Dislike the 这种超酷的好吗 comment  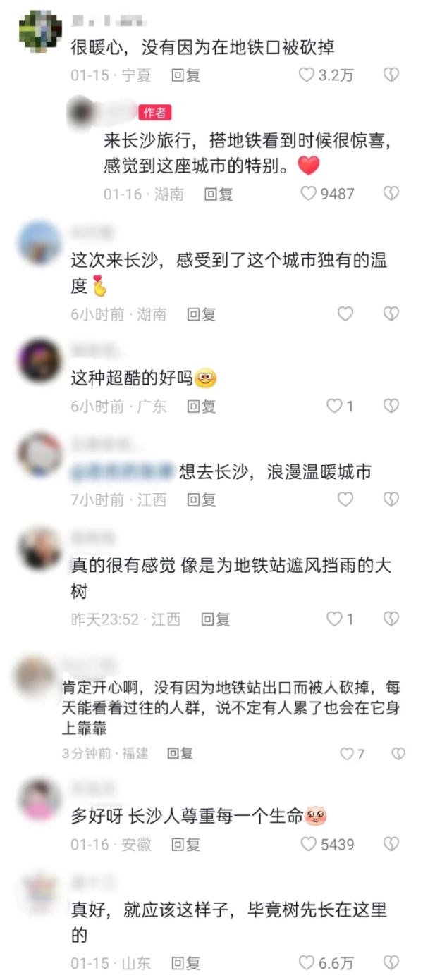pos(391,406)
